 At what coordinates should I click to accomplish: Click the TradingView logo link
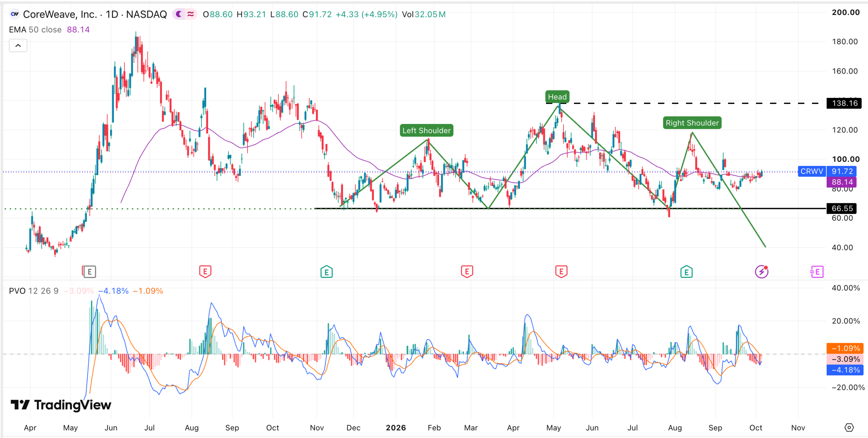tap(61, 405)
